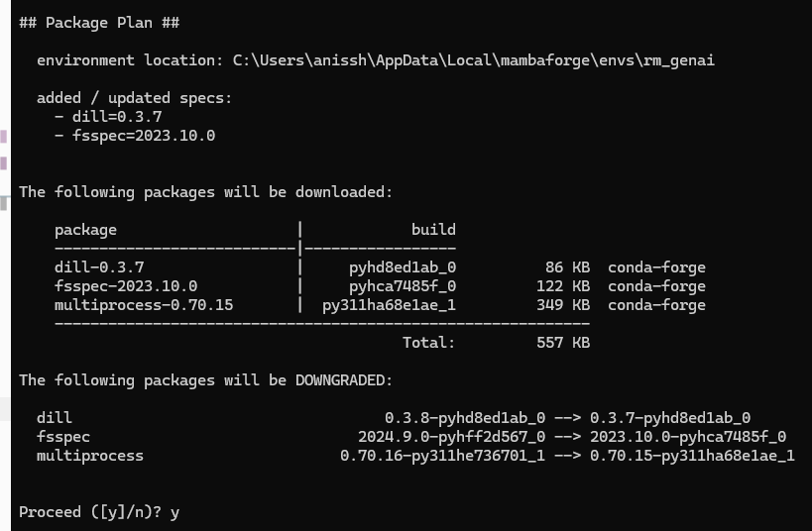
Task: Click fsspec-2023.10.0 in the download table
Action: (x=126, y=286)
